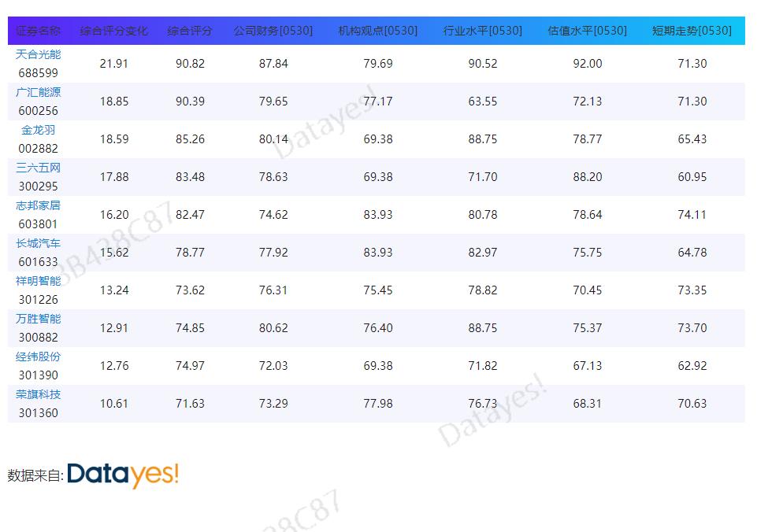Click the 估值水平[0530] column header

pyautogui.click(x=588, y=31)
